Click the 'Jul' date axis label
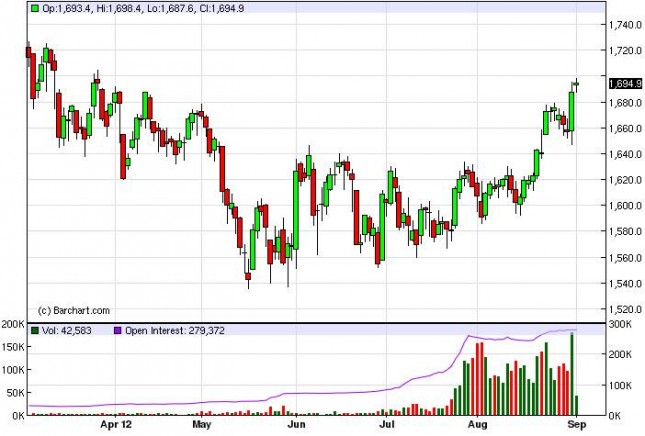This screenshot has width=645, height=436. click(386, 424)
